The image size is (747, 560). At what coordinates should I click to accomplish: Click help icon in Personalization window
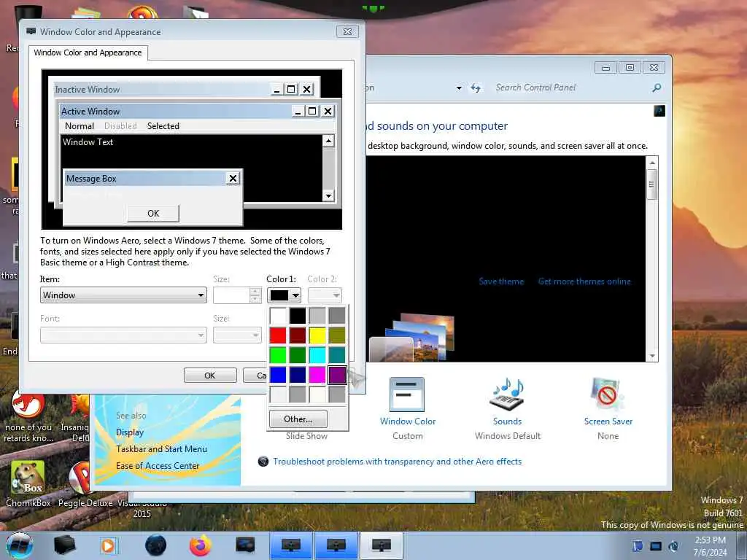tap(659, 111)
